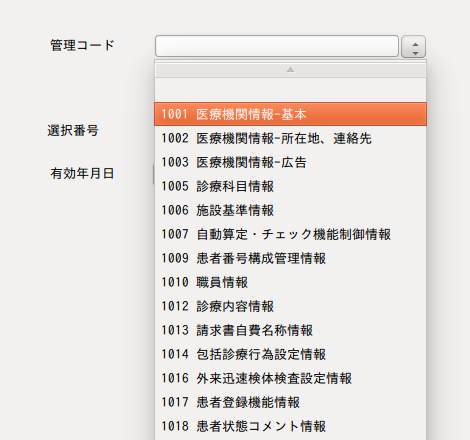Click the 有効年月日 label
Image resolution: width=470 pixels, height=440 pixels.
point(82,173)
